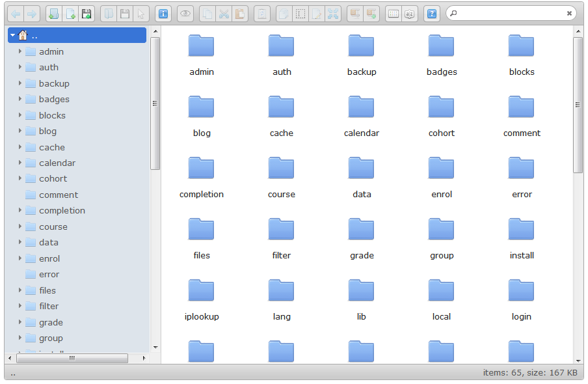Select the lang folder in main pane
The width and height of the screenshot is (588, 384).
(282, 299)
